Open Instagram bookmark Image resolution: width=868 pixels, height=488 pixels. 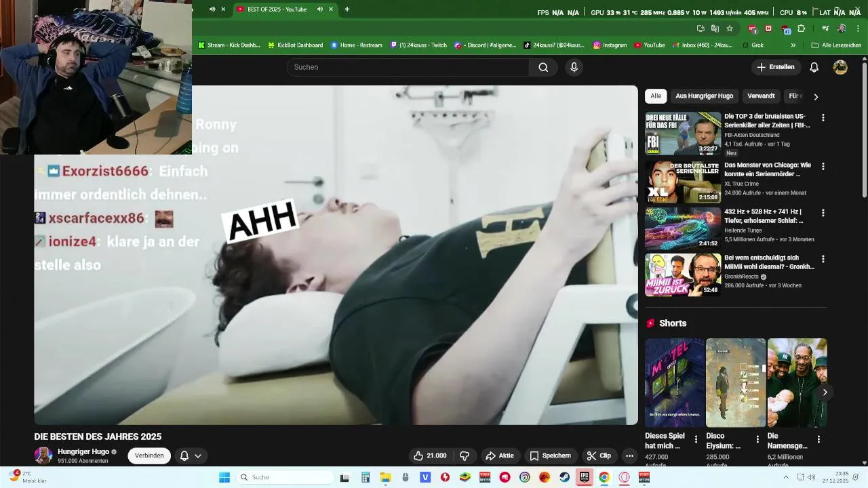point(610,45)
